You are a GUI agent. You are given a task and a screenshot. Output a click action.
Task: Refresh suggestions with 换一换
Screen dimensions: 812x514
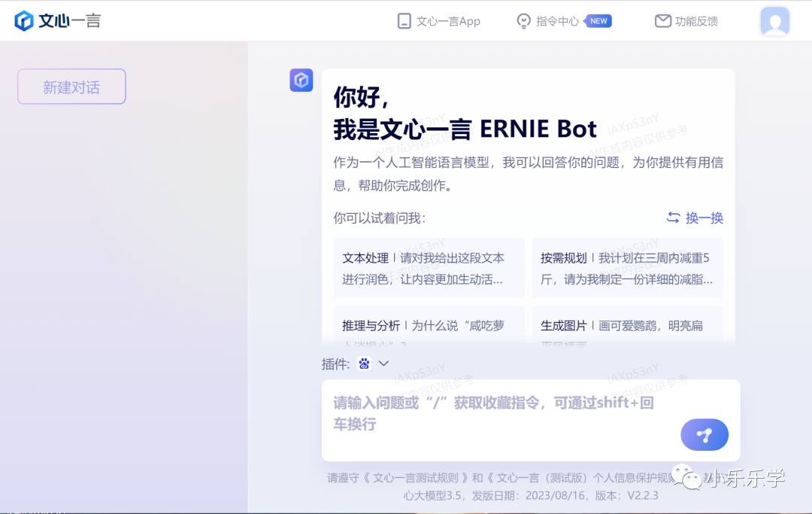[695, 217]
